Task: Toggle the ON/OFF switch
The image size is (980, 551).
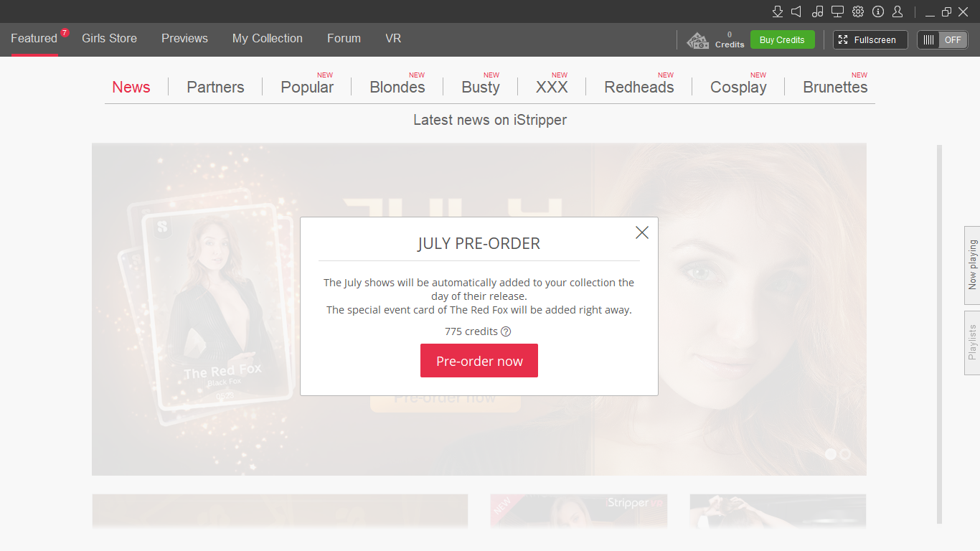Action: [942, 40]
